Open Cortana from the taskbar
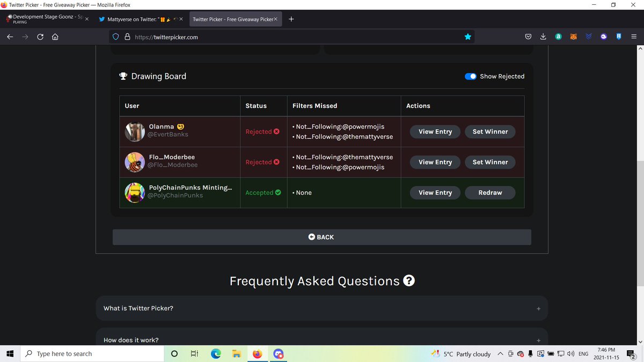The height and width of the screenshot is (362, 644). click(174, 354)
